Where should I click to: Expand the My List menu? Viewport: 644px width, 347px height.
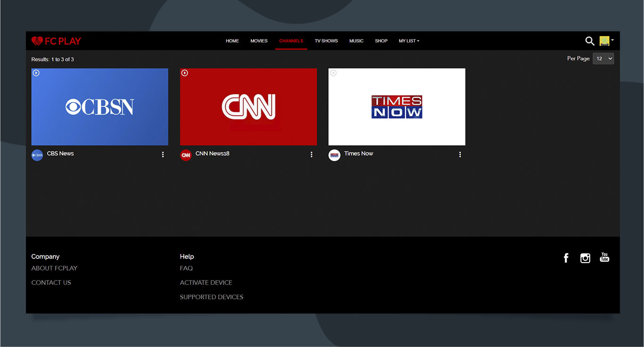pyautogui.click(x=409, y=41)
